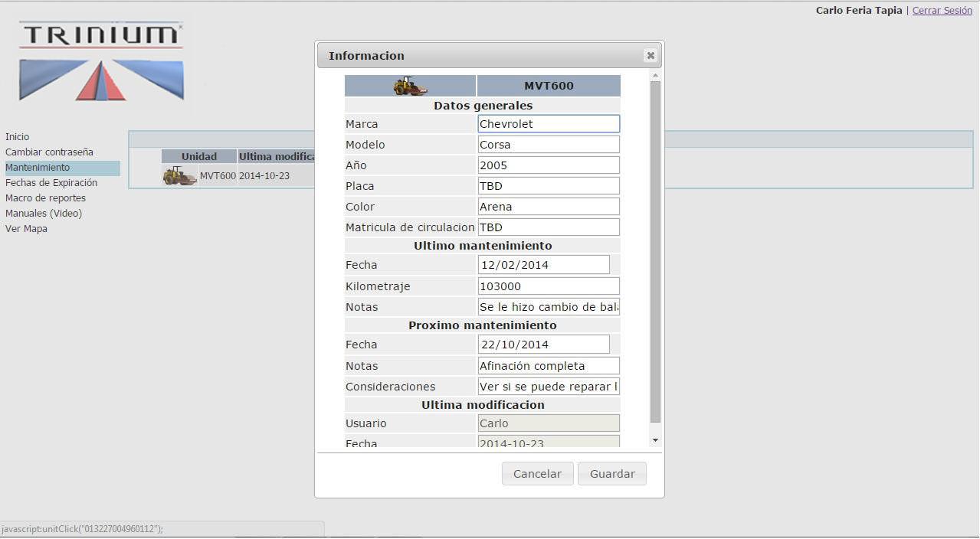Select Cambiar contraseña menu item
Viewport: 980px width, 539px height.
pyautogui.click(x=49, y=152)
